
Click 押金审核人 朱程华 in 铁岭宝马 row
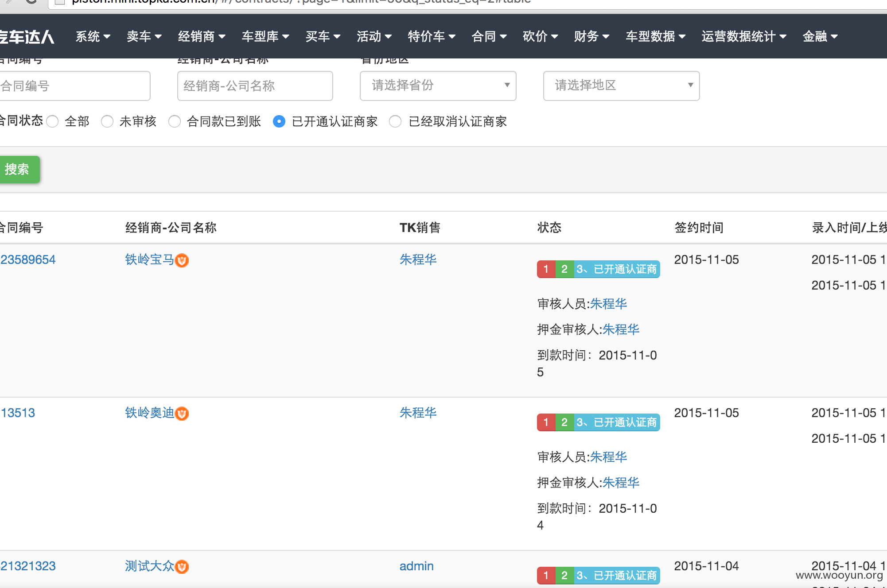pos(621,329)
